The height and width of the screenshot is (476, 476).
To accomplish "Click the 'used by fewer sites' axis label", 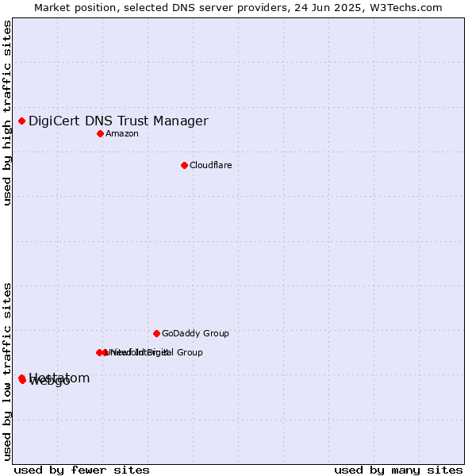I will click(x=82, y=470).
